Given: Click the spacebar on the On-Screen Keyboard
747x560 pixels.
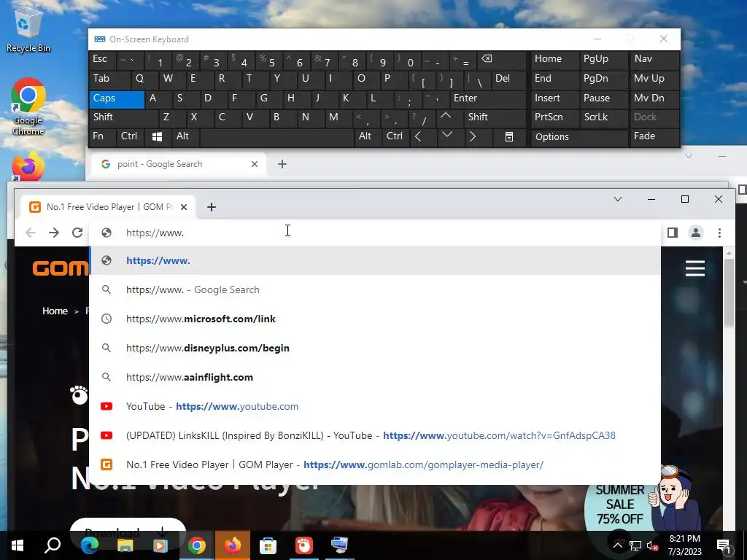Looking at the screenshot, I should coord(276,136).
